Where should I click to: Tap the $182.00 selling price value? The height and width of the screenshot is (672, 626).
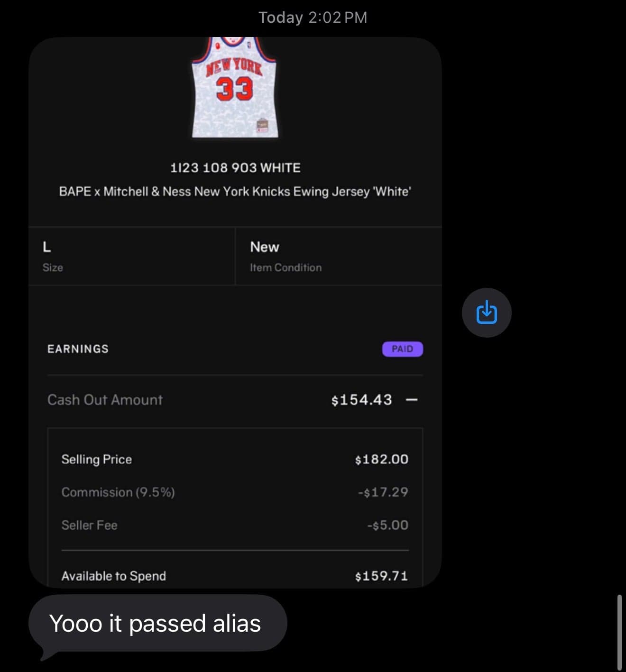click(x=381, y=459)
